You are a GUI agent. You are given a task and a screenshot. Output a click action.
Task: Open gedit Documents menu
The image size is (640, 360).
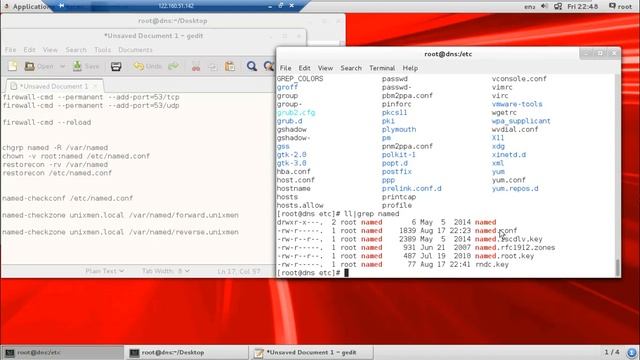(x=135, y=50)
